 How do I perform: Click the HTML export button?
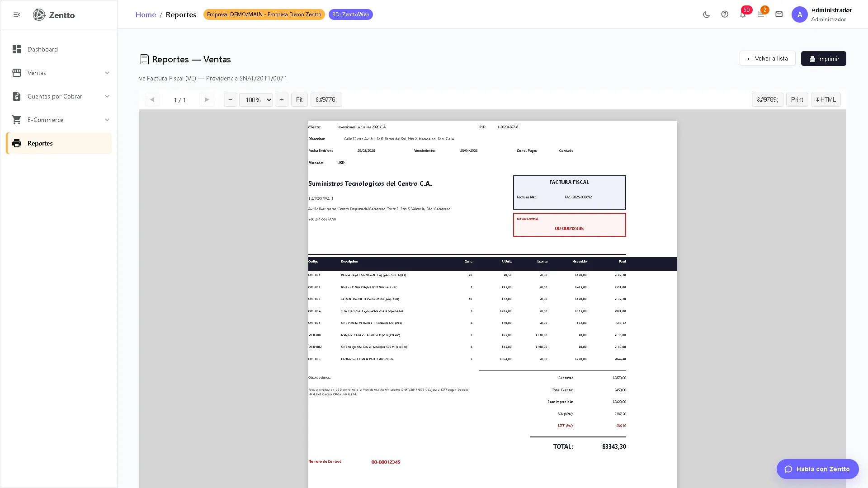tap(826, 100)
